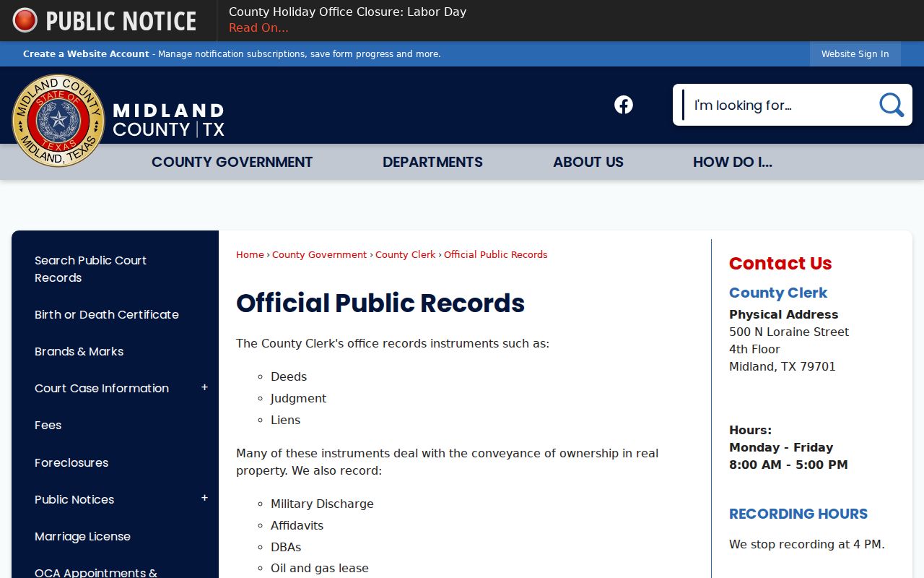This screenshot has width=924, height=578.
Task: Open the How Do I... menu
Action: (x=733, y=162)
